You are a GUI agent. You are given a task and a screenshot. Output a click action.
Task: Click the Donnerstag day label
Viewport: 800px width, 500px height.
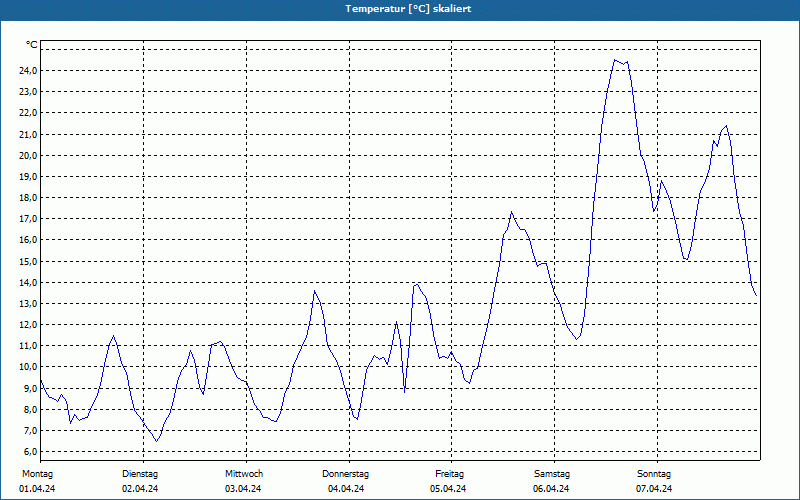coord(345,474)
